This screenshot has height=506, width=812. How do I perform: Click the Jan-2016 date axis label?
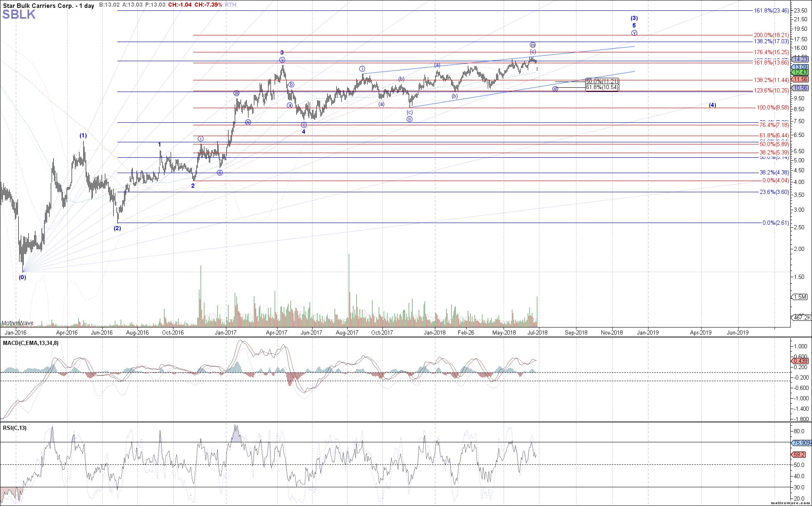click(x=15, y=332)
